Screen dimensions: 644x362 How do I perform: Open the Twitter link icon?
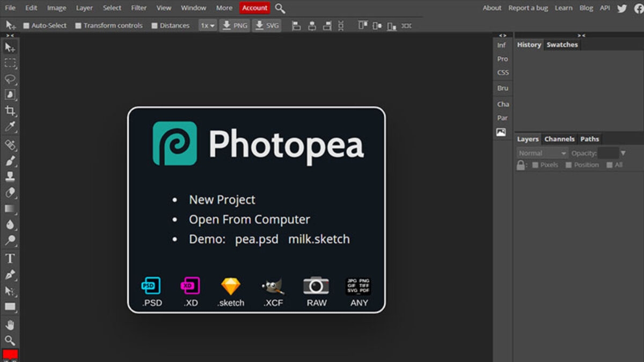tap(622, 8)
